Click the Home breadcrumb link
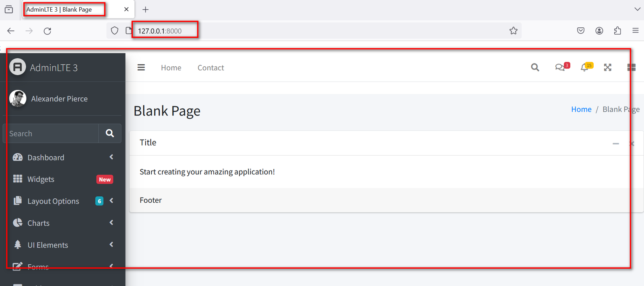The width and height of the screenshot is (644, 286). [581, 109]
